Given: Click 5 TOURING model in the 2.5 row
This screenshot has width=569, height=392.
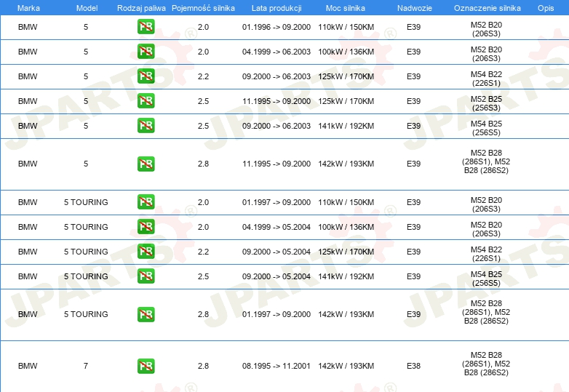Looking at the screenshot, I should click(x=86, y=276).
